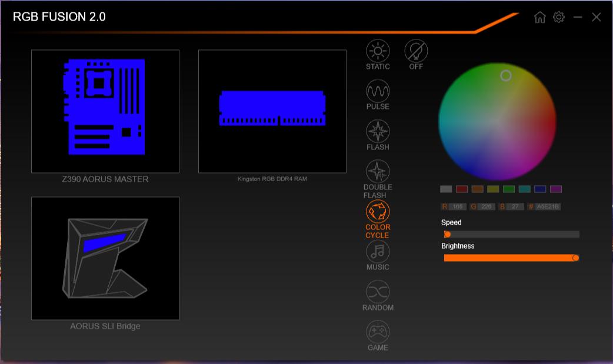Viewport: 613px width, 364px height.
Task: Select the Z390 AORUS MASTER motherboard
Action: [105, 111]
